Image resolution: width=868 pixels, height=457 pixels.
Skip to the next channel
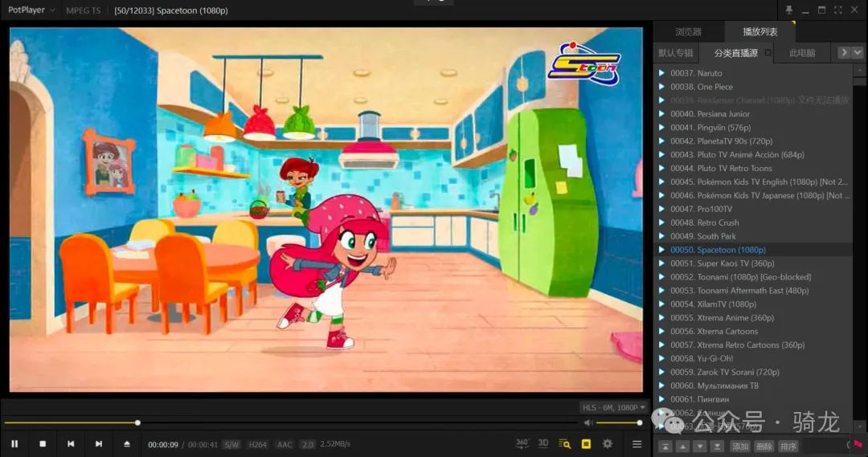(x=99, y=443)
